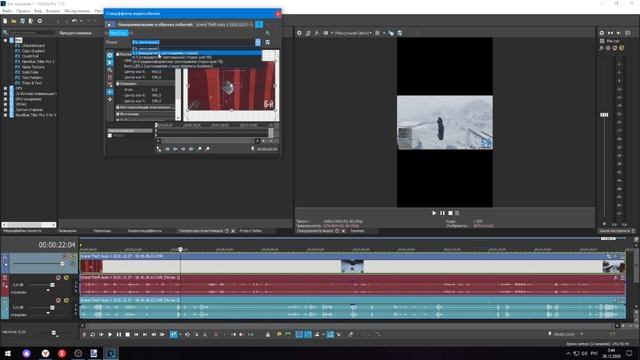Viewport: 640px width, 360px height.
Task: Click the snowy clip thumbnail on video track
Action: [x=352, y=266]
